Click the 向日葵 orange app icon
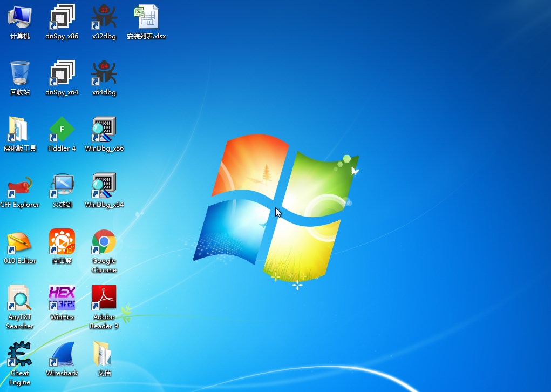Viewport: 551px width, 392px height. click(x=62, y=242)
